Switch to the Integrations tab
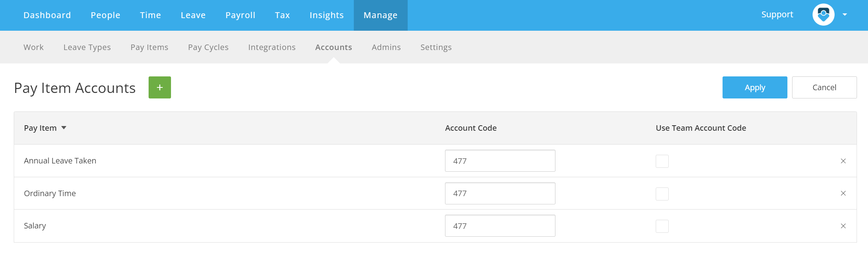Screen dimensions: 868x256 [272, 47]
